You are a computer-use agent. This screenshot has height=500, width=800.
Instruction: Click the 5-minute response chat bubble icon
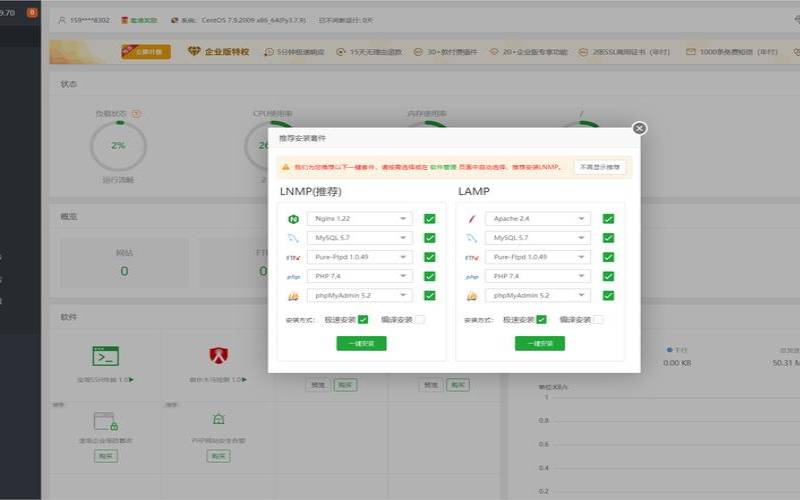269,52
